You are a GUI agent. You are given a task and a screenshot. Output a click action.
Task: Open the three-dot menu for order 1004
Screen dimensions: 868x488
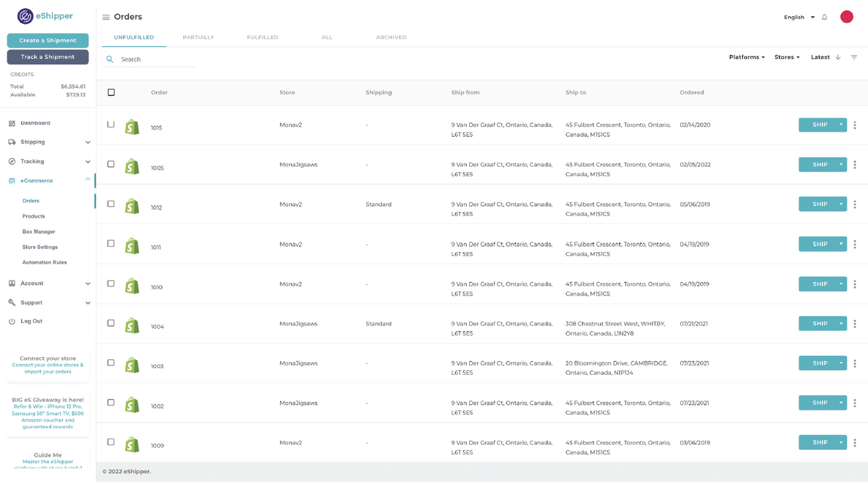[854, 324]
